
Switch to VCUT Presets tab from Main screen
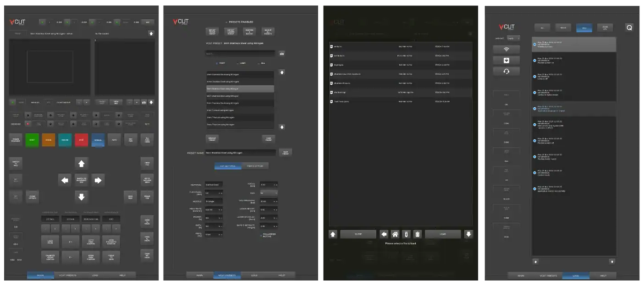tap(68, 275)
